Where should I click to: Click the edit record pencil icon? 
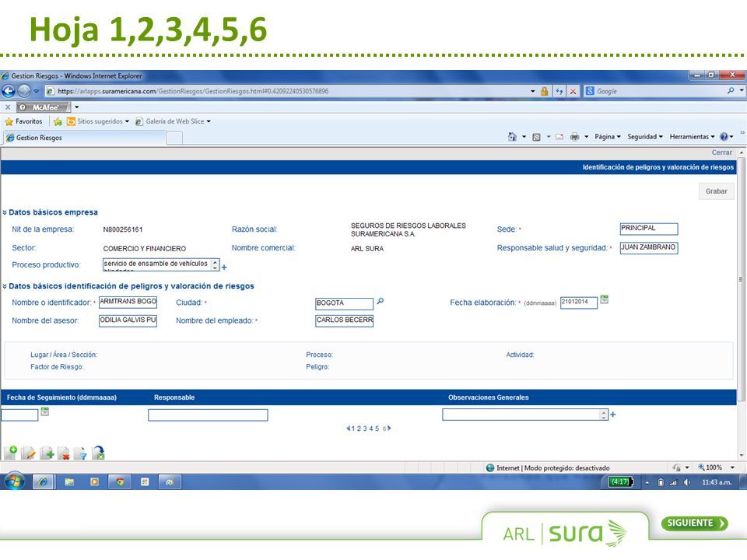pos(29,453)
